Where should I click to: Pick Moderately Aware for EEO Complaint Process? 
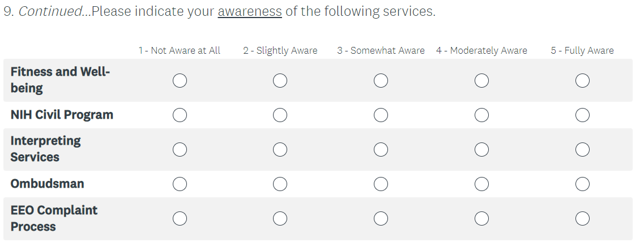tap(481, 218)
